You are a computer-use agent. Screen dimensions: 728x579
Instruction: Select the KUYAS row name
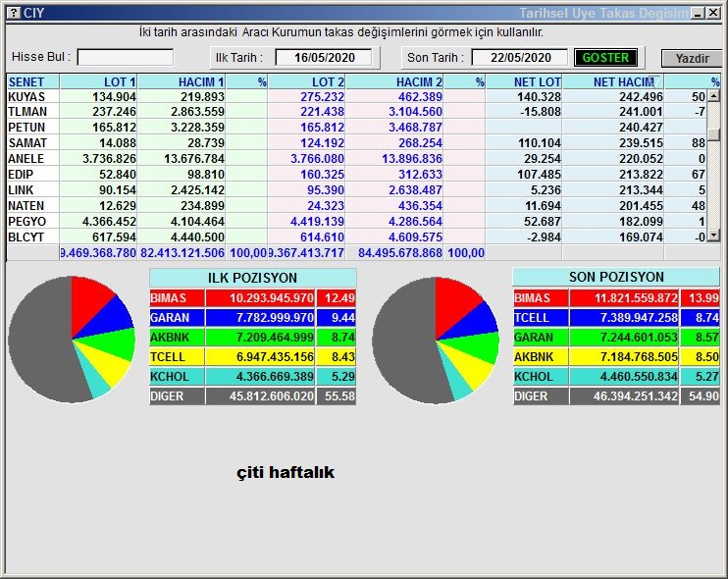point(26,96)
